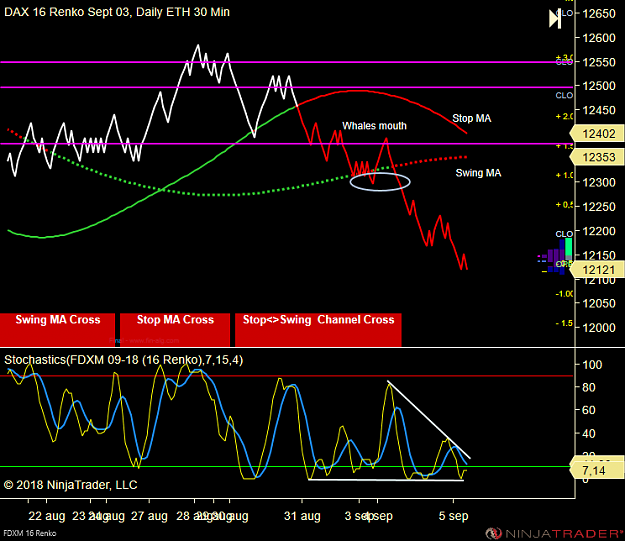Click the 7,14 stochastics value marker
Screen dimensions: 625x541
[597, 470]
